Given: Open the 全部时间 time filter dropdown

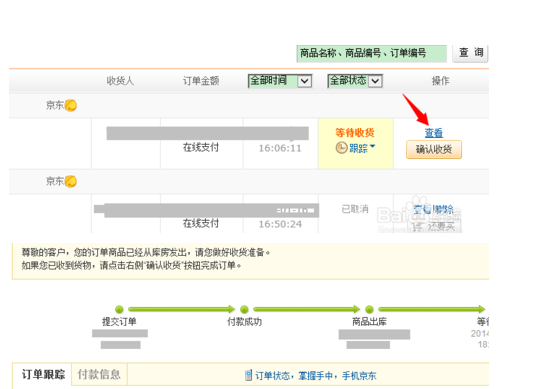Looking at the screenshot, I should point(280,81).
